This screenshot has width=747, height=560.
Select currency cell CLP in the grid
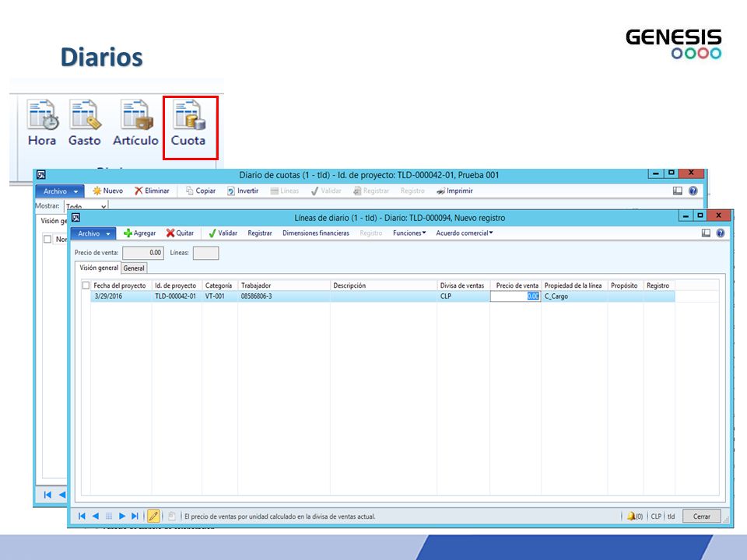(x=464, y=296)
